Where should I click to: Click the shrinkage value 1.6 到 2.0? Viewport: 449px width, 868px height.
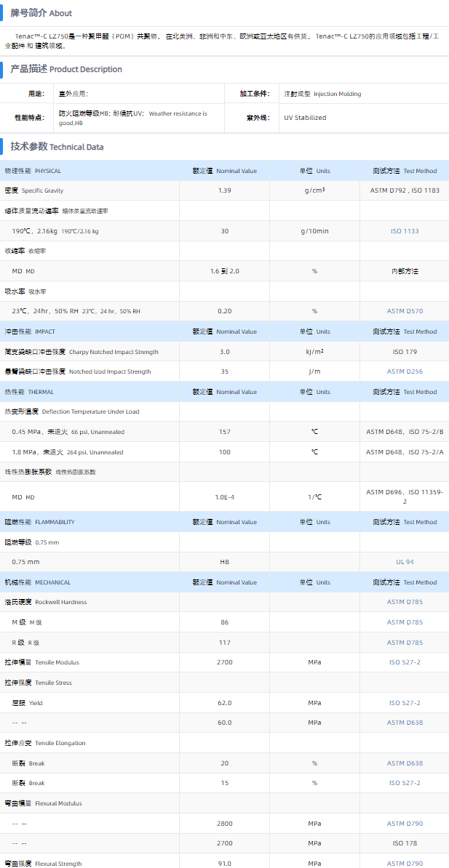point(224,270)
